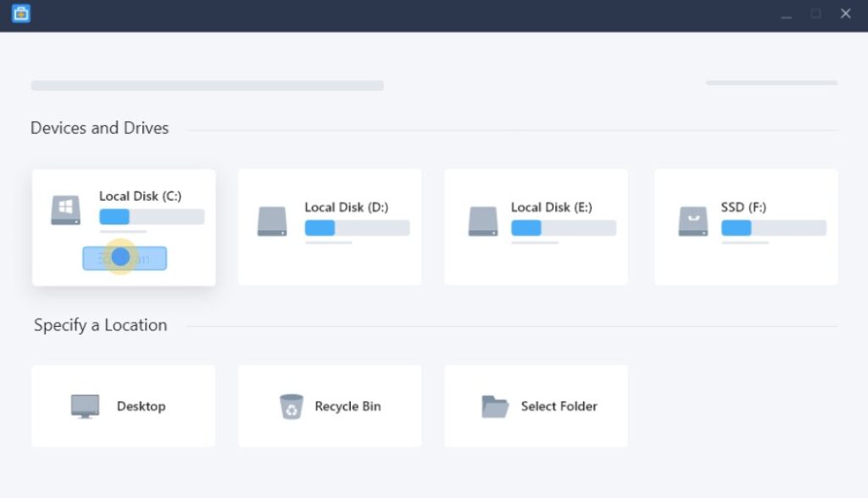Click the Windows drive icon for Local Disk (C:)

[65, 210]
